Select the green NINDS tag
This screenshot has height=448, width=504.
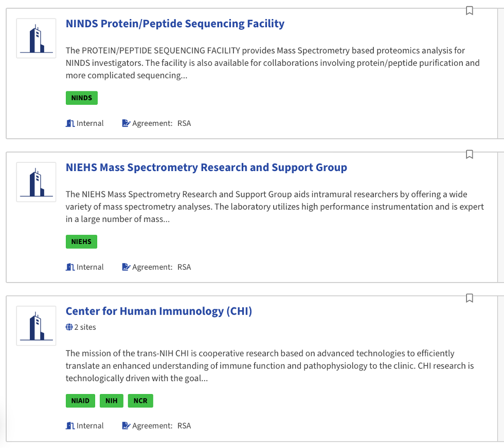[81, 98]
